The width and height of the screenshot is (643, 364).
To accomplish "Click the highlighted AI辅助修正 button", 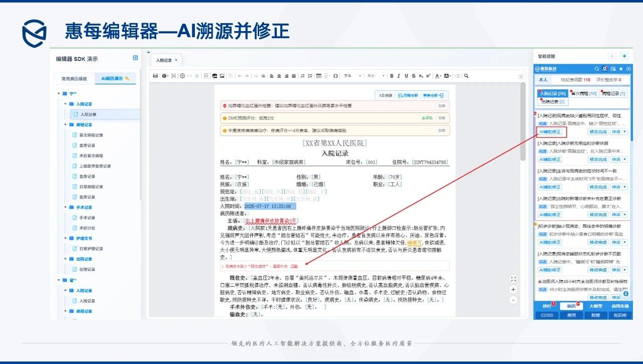I will [551, 132].
